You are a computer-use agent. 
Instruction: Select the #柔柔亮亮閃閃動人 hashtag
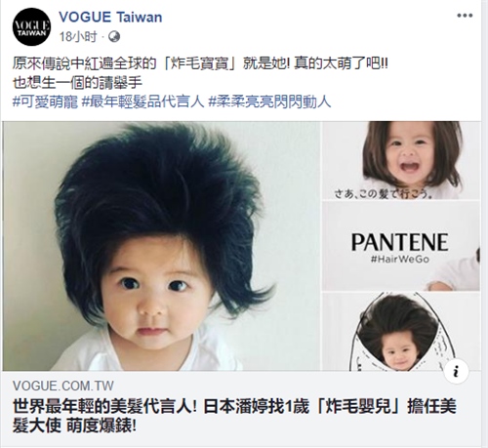point(269,102)
